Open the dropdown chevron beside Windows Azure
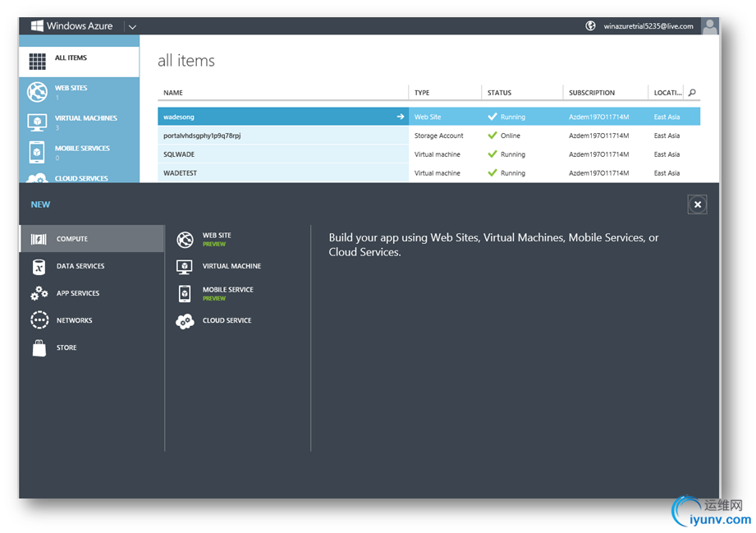 pos(132,27)
